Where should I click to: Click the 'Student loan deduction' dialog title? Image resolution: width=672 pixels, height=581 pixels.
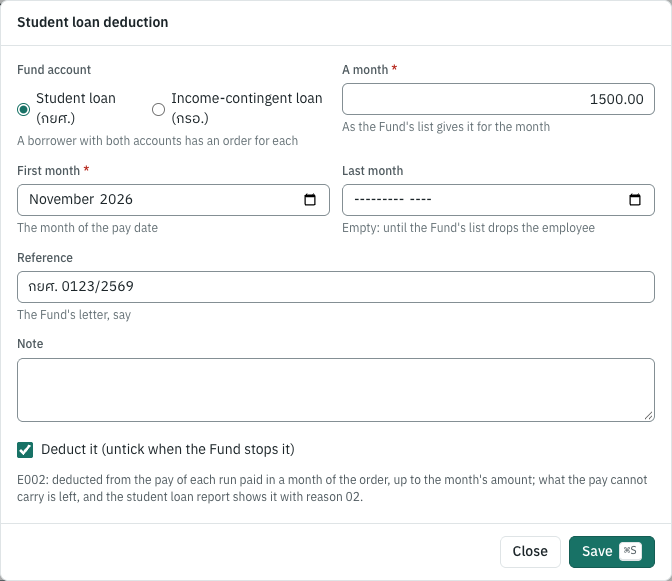[x=93, y=22]
